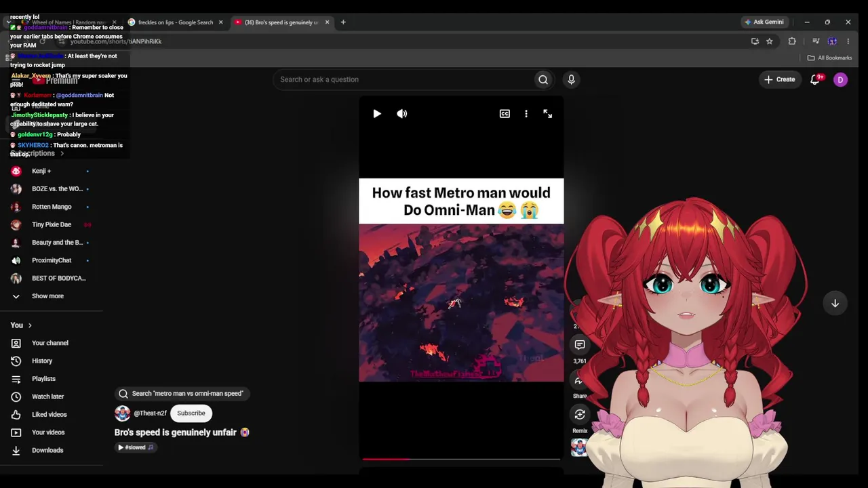Search "metro man vs omni-man speed" suggestion

click(181, 393)
